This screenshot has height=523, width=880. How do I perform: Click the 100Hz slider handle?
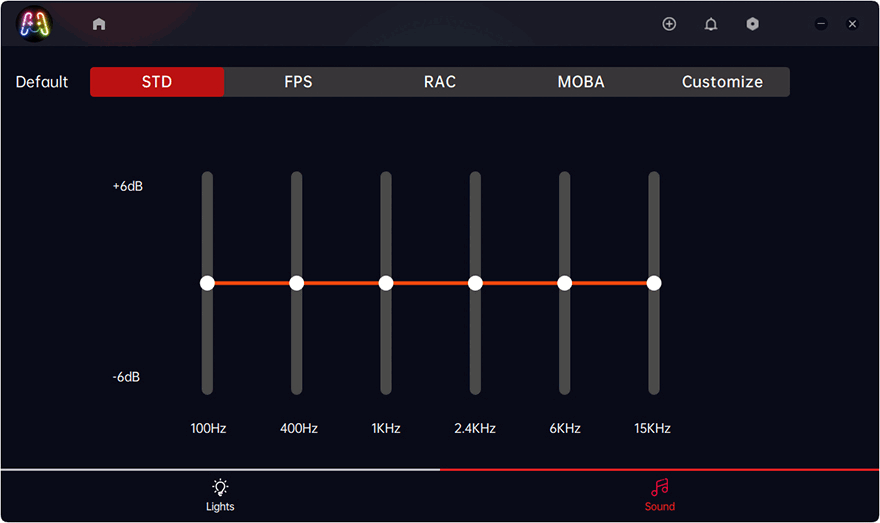(x=207, y=283)
